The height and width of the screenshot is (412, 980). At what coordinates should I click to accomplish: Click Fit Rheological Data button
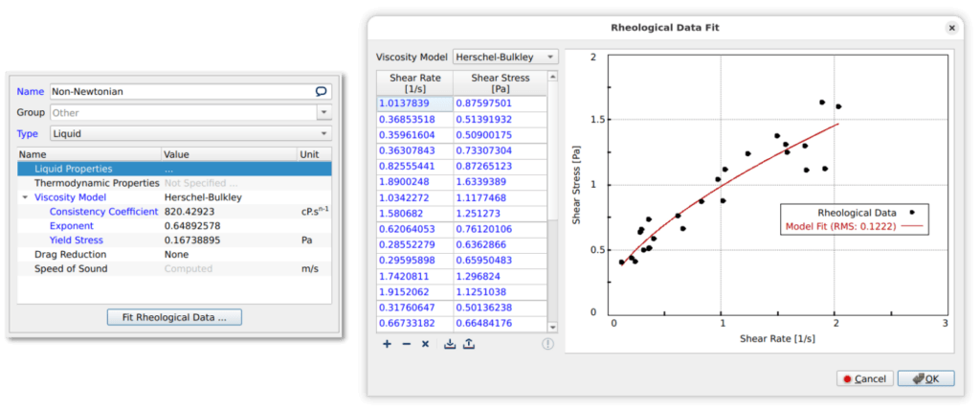click(174, 317)
